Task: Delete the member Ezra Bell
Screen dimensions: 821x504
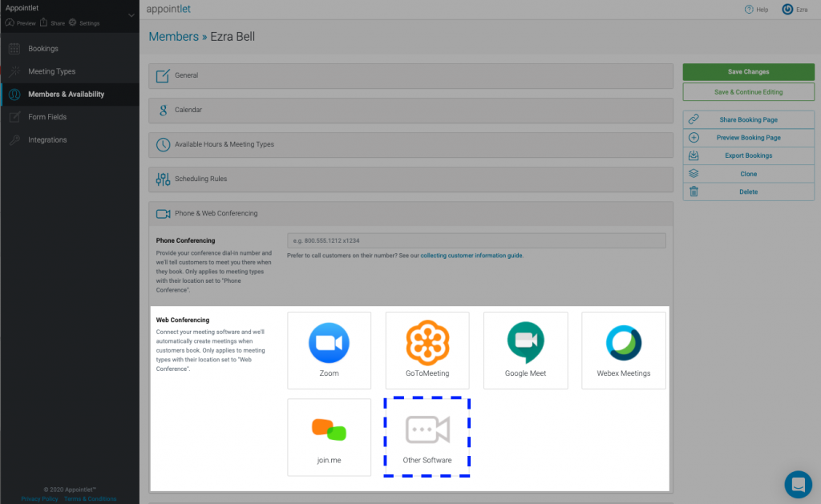Action: (748, 192)
